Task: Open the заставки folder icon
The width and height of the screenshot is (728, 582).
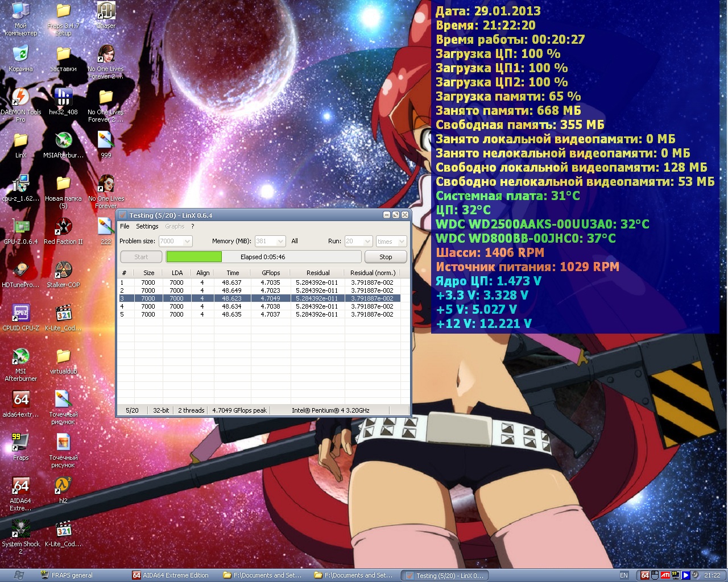Action: pyautogui.click(x=63, y=59)
